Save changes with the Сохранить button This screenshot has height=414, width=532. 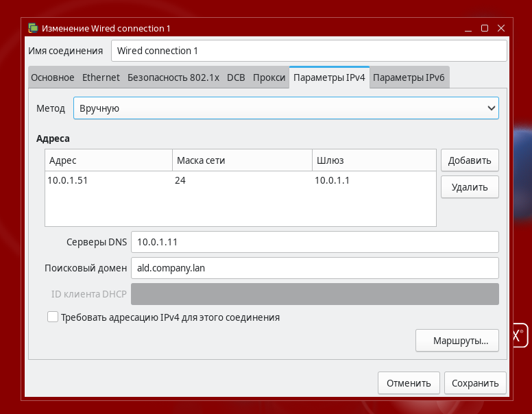coord(475,383)
